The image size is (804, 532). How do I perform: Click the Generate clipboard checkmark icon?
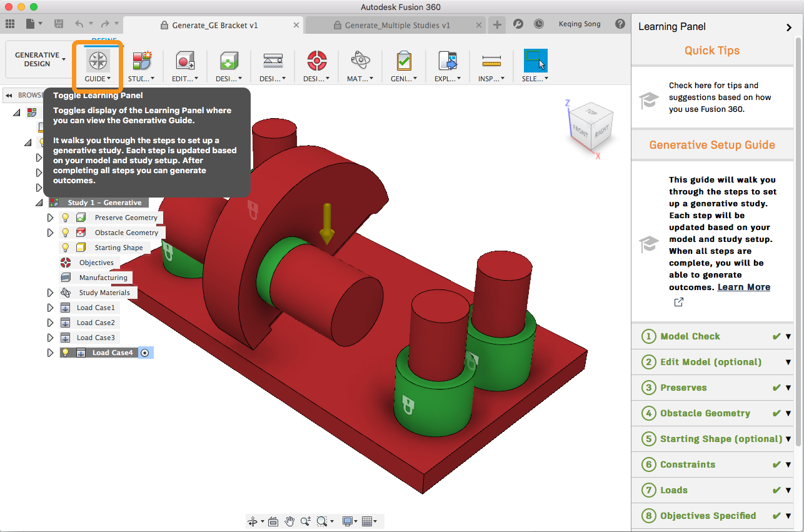[x=404, y=61]
